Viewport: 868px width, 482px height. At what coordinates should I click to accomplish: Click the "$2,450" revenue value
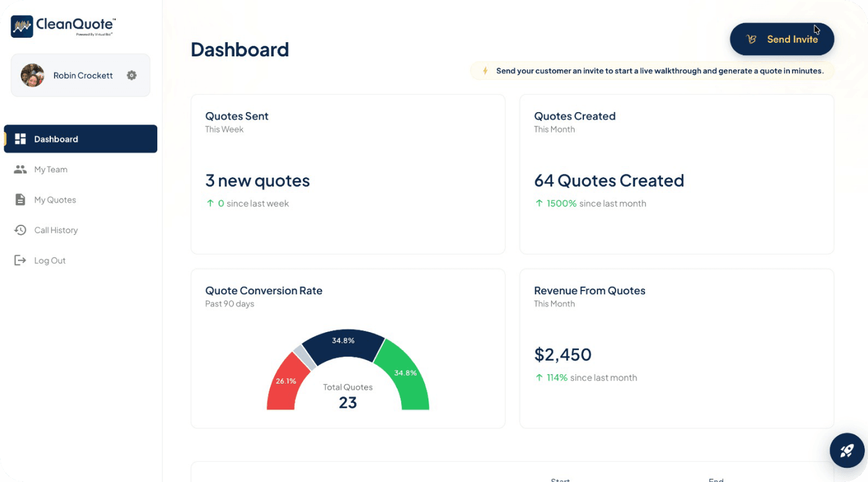563,354
